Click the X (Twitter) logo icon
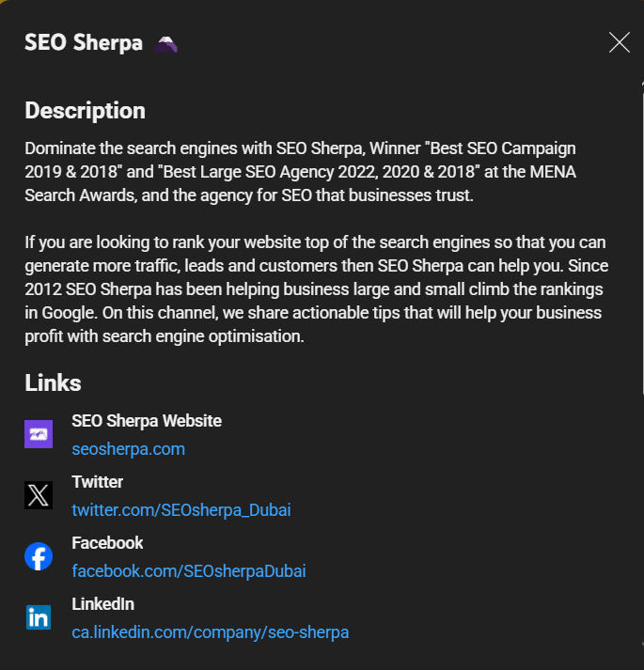 pos(39,495)
